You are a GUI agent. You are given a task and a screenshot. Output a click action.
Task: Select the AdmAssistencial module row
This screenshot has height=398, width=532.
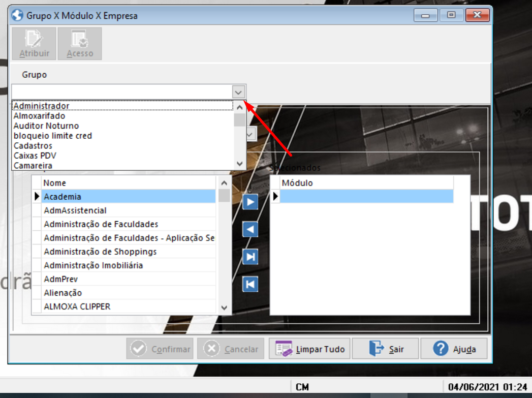click(x=129, y=210)
